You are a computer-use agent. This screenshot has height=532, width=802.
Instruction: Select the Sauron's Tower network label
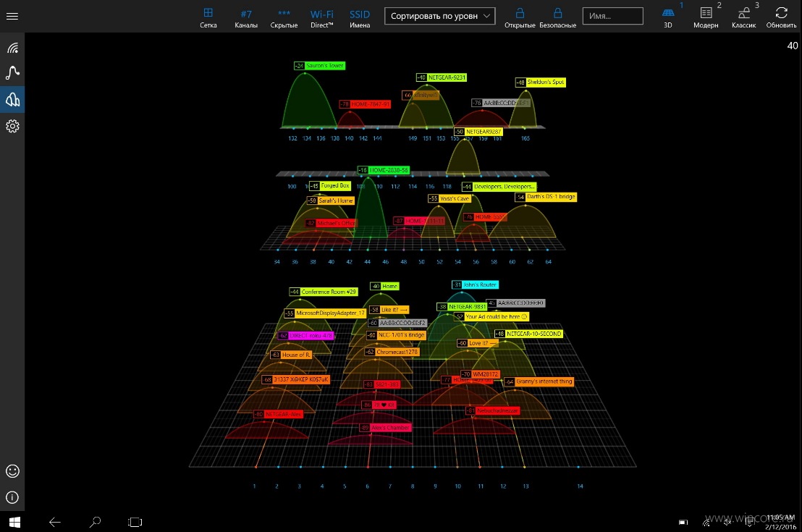click(320, 65)
